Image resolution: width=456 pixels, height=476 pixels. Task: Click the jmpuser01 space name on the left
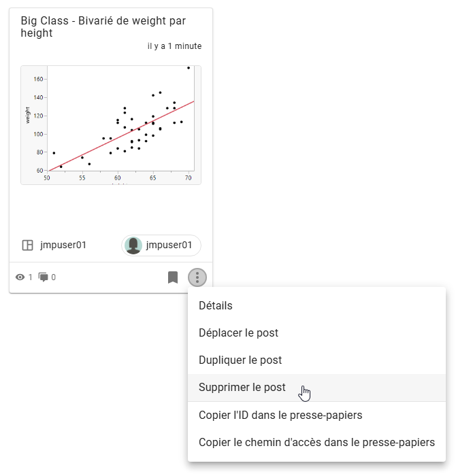[x=63, y=245]
